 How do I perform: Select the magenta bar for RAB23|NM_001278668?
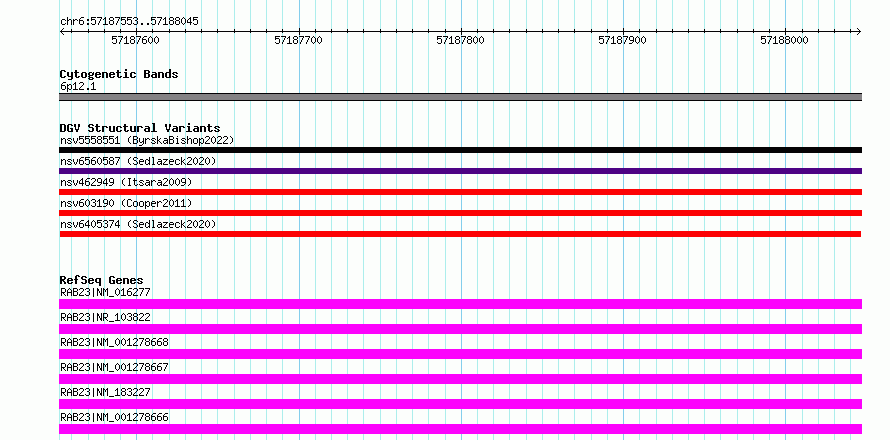460,354
